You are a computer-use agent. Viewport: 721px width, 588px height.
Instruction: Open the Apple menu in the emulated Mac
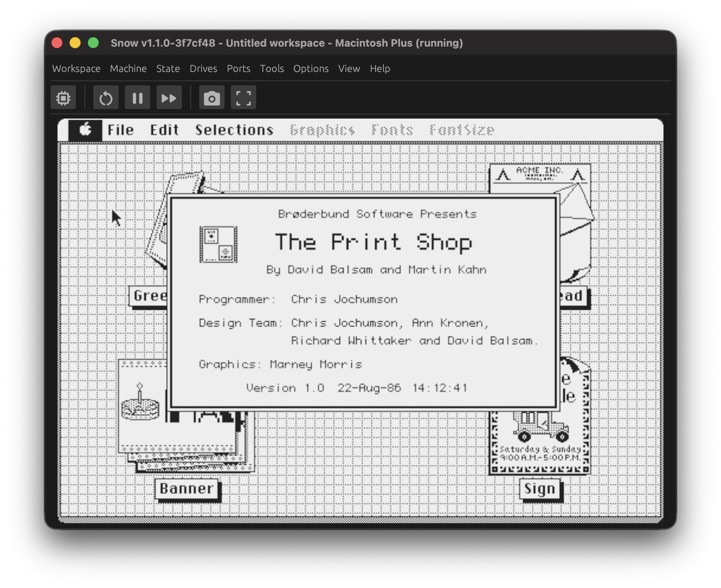(86, 130)
